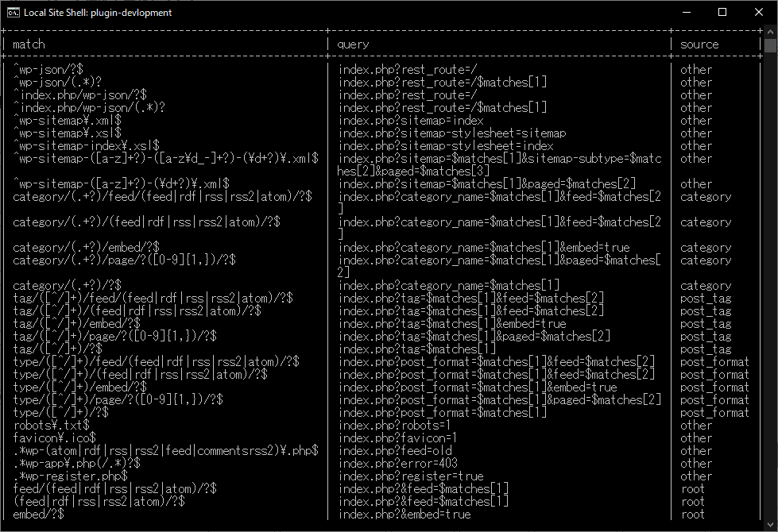Click the title text 'Local Site Shell: plugin-devlopment'
This screenshot has width=778, height=532.
click(x=98, y=13)
